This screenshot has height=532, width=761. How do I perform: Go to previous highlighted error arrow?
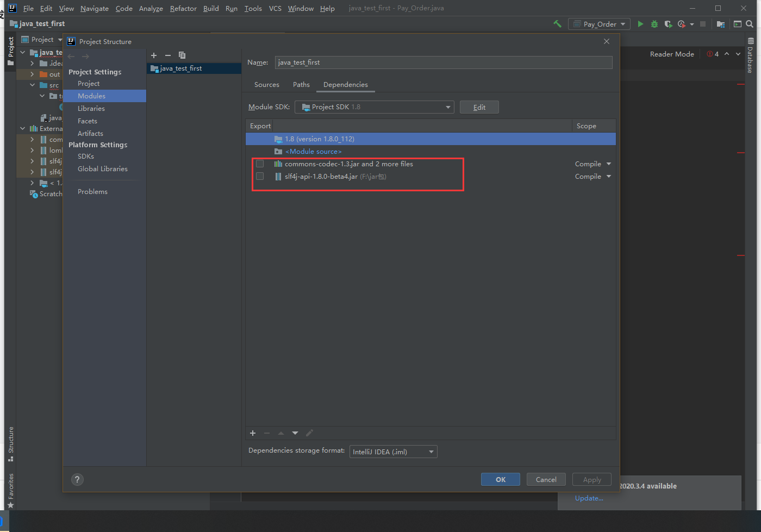click(727, 54)
